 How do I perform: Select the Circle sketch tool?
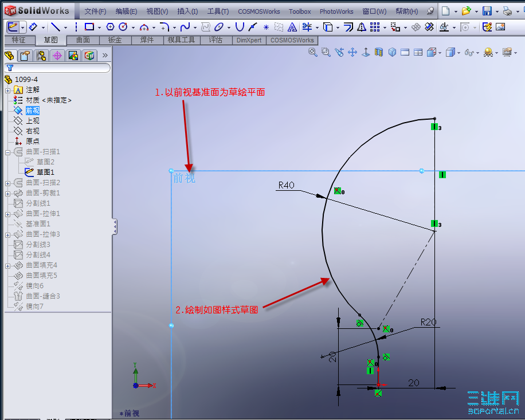coord(123,27)
